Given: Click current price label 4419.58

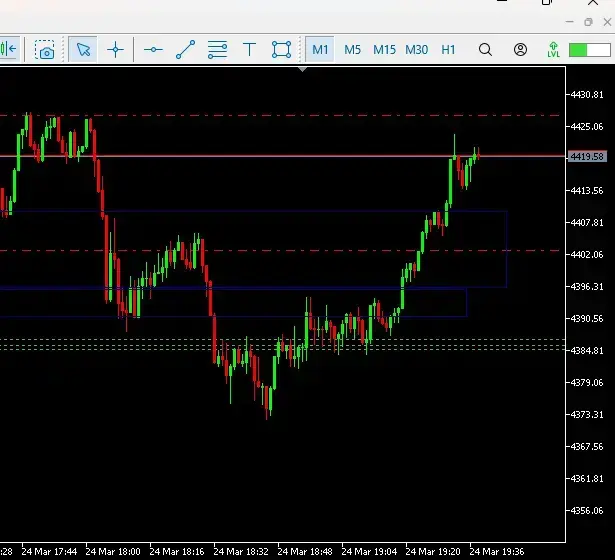Looking at the screenshot, I should tap(587, 156).
